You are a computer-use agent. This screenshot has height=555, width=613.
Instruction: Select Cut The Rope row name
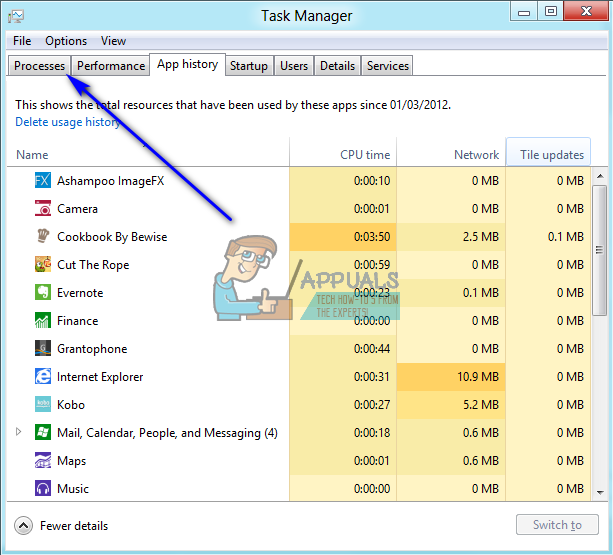click(93, 265)
